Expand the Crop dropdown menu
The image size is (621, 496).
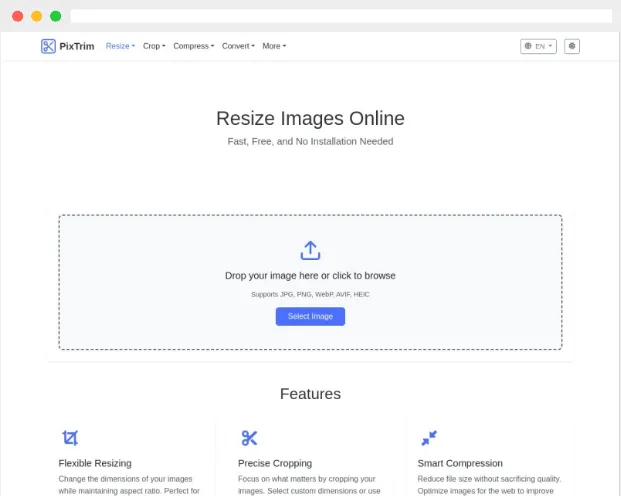coord(154,46)
